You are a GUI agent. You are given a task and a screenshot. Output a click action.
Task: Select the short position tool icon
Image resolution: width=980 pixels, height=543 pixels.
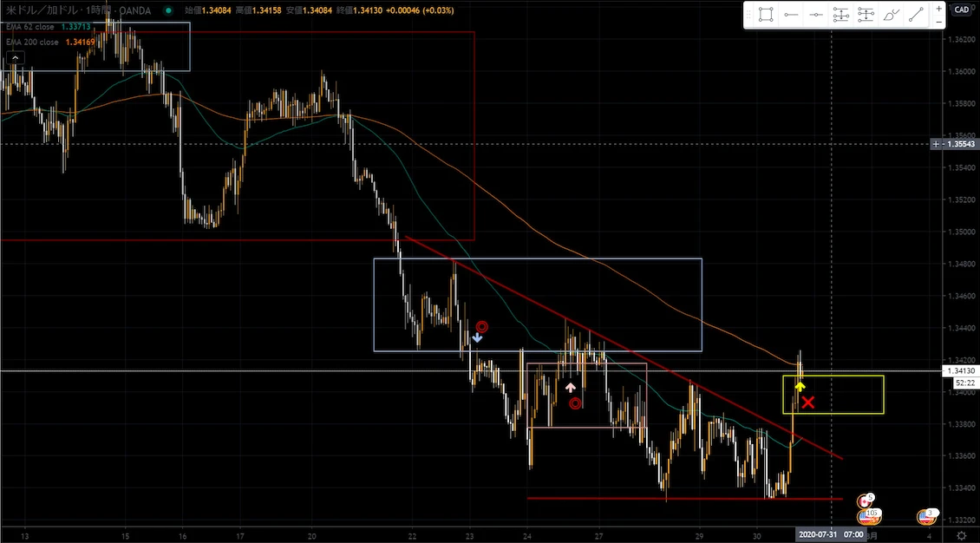pyautogui.click(x=866, y=15)
